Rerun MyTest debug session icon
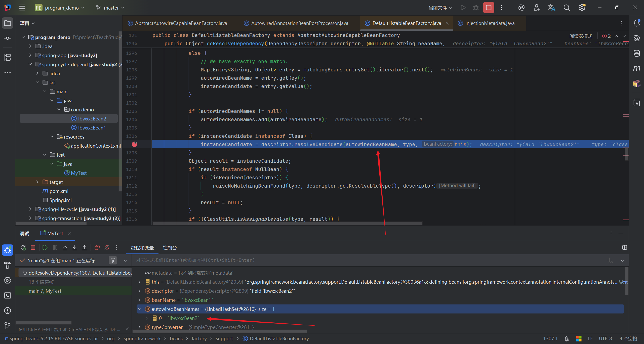This screenshot has width=644, height=344. 23,248
